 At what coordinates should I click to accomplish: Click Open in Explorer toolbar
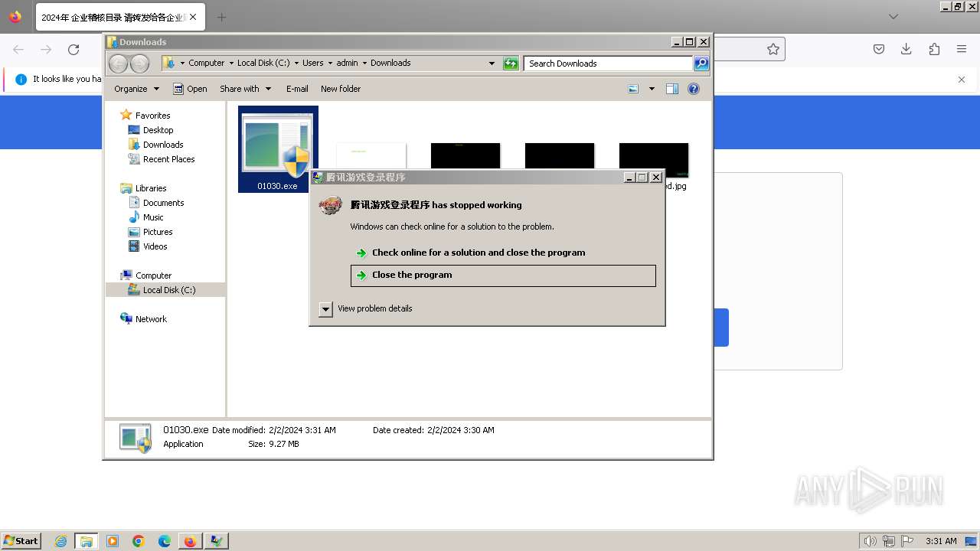coord(190,89)
